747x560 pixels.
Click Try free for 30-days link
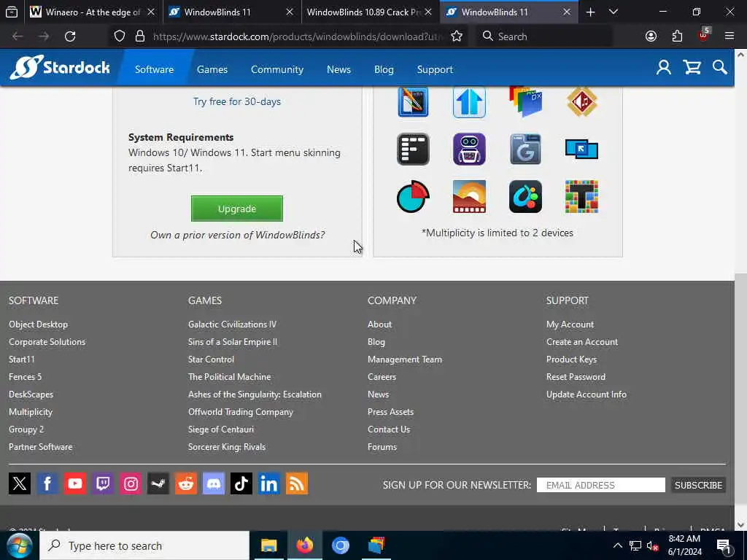(237, 101)
